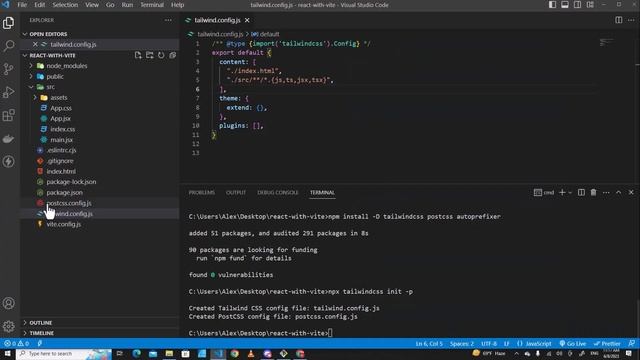Open the Search view in activity bar
640x360 pixels.
pos(9,46)
